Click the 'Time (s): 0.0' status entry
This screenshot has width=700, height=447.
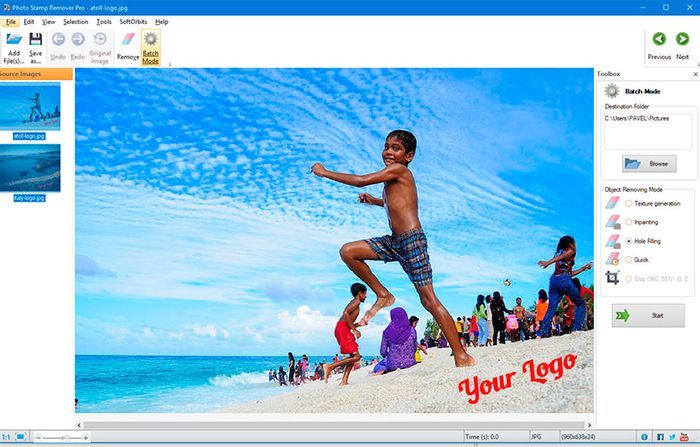pos(482,437)
